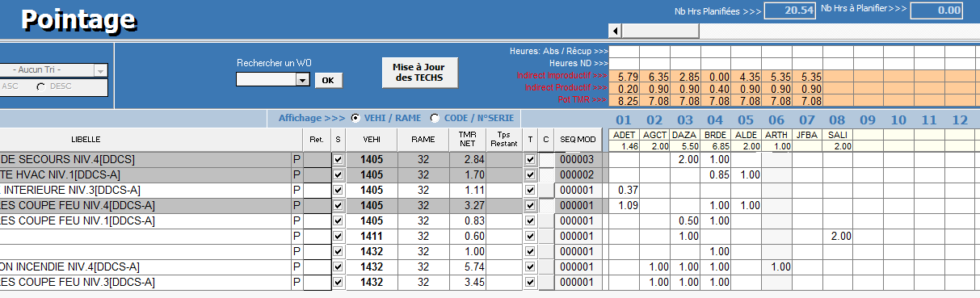Click the Indirect Productif value 0.20
Screen dimensions: 980x298
tap(624, 88)
